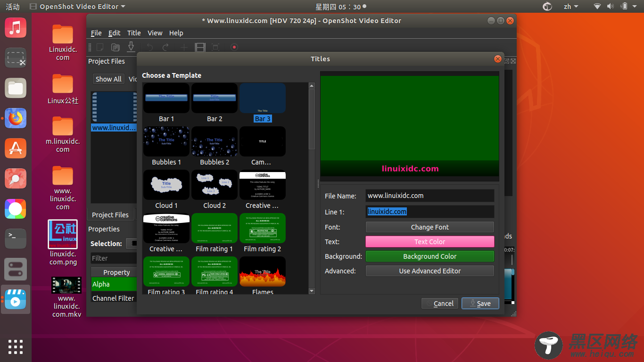Open Rhythmbox music player from dock
This screenshot has height=362, width=644.
16,27
